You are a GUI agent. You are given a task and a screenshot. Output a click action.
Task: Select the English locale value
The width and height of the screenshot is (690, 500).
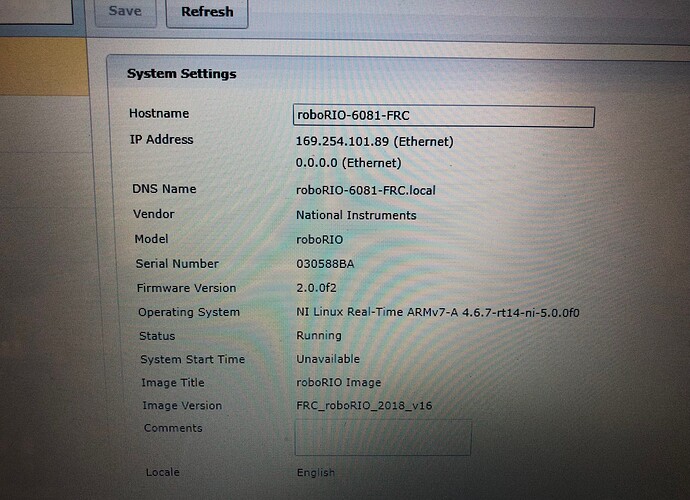click(x=316, y=473)
